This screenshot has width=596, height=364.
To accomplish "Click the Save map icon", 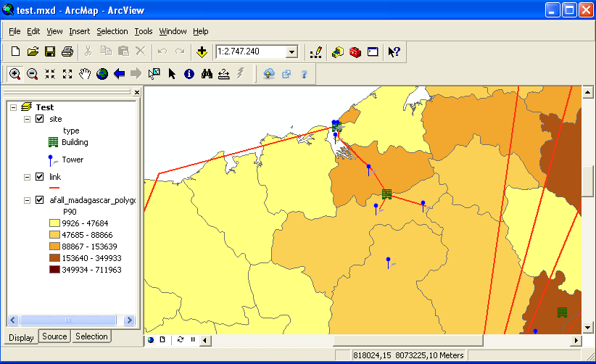I will (x=50, y=51).
